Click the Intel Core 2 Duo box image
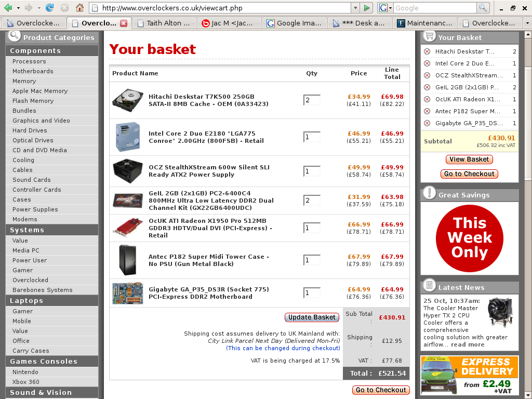The height and width of the screenshot is (399, 532). [x=128, y=137]
